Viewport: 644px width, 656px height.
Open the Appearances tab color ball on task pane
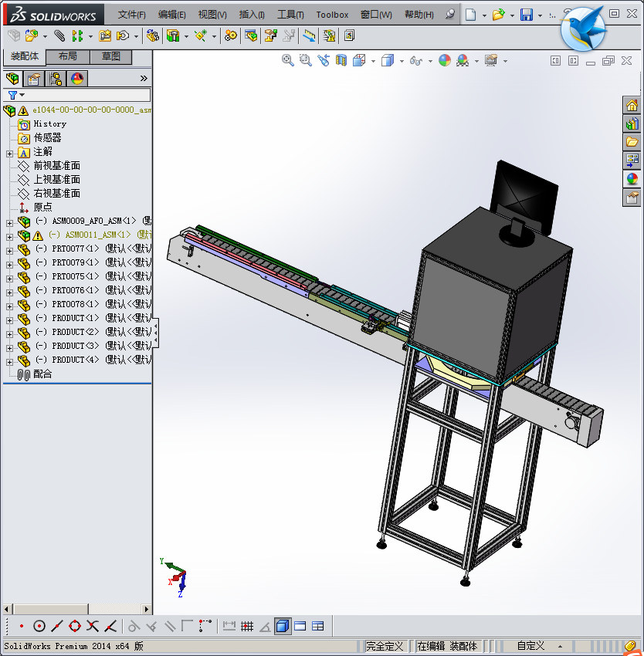[632, 178]
